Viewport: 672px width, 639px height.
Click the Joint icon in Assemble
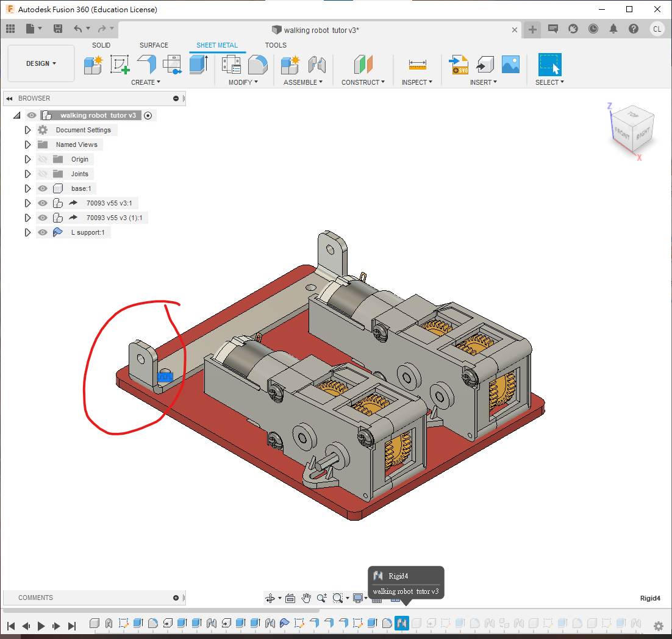click(x=317, y=64)
